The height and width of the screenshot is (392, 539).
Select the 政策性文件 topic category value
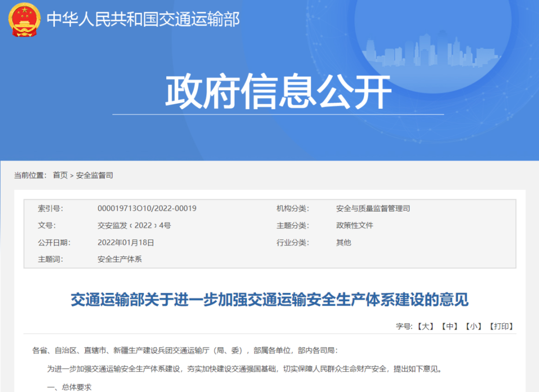point(354,225)
